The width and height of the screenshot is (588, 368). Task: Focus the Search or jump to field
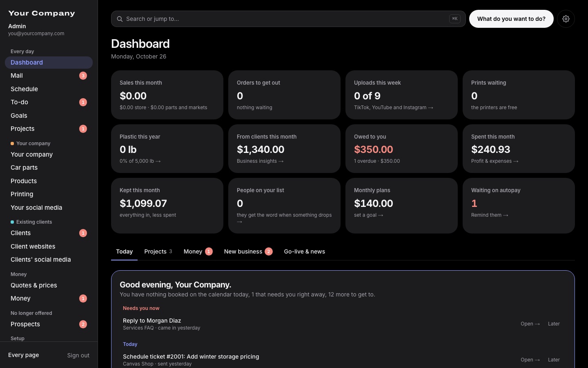(x=288, y=19)
